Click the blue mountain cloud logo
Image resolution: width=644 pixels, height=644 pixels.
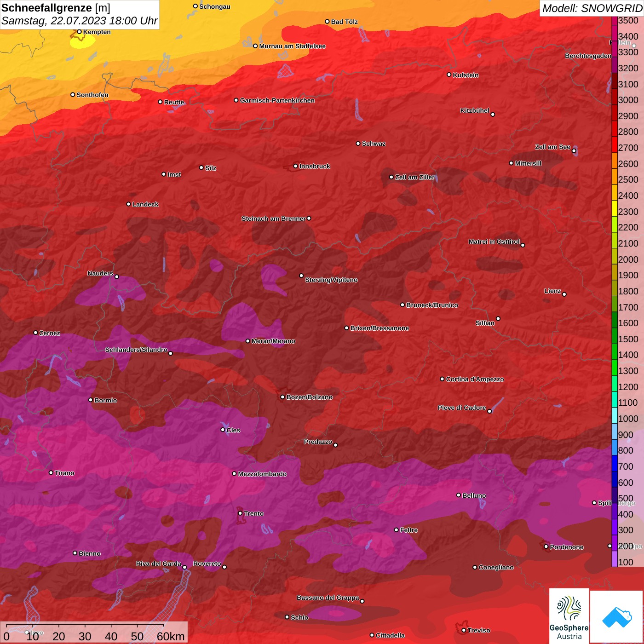pyautogui.click(x=617, y=617)
